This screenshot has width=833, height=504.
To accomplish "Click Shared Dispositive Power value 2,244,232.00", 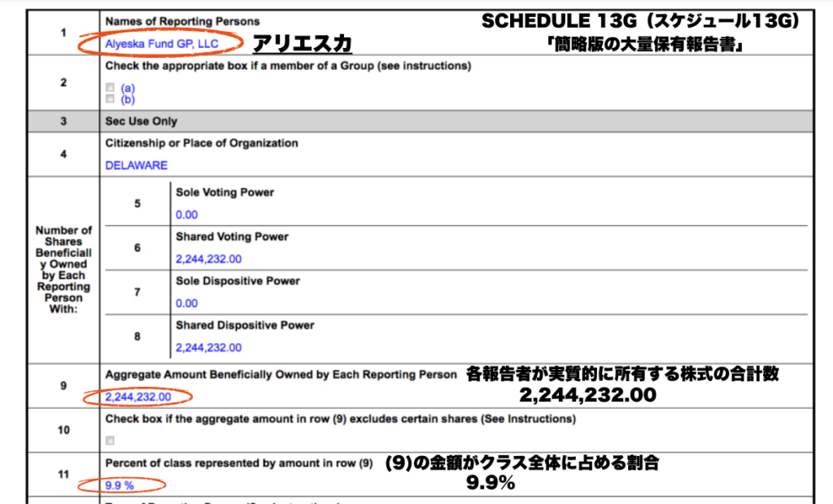I will (208, 347).
